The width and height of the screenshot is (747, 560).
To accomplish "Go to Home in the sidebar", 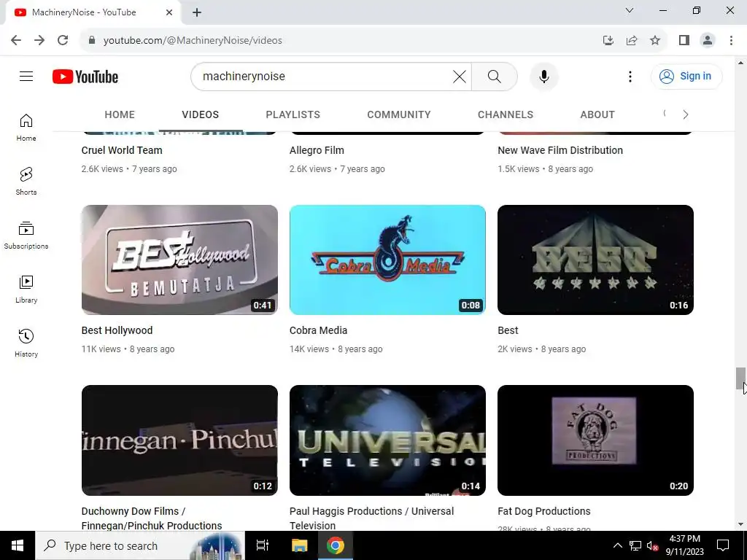I will (x=26, y=128).
